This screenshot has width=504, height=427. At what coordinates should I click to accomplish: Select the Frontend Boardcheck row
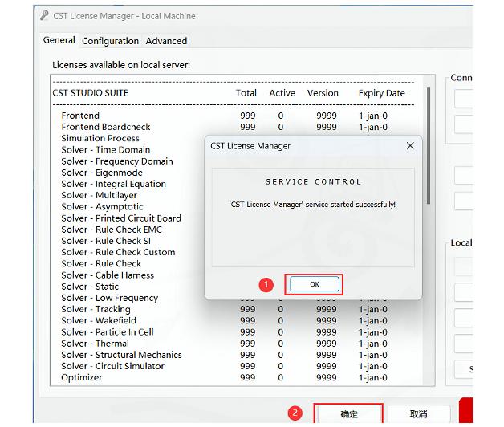point(225,127)
